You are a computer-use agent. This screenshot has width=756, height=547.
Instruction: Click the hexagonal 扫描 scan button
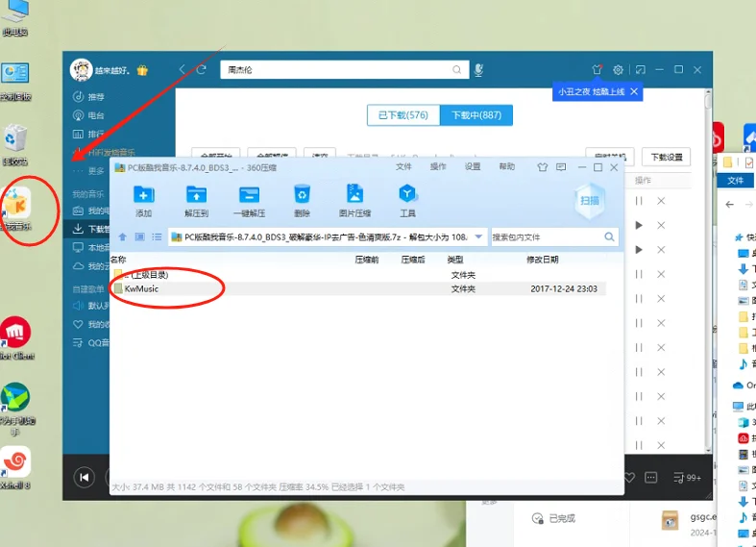[589, 201]
